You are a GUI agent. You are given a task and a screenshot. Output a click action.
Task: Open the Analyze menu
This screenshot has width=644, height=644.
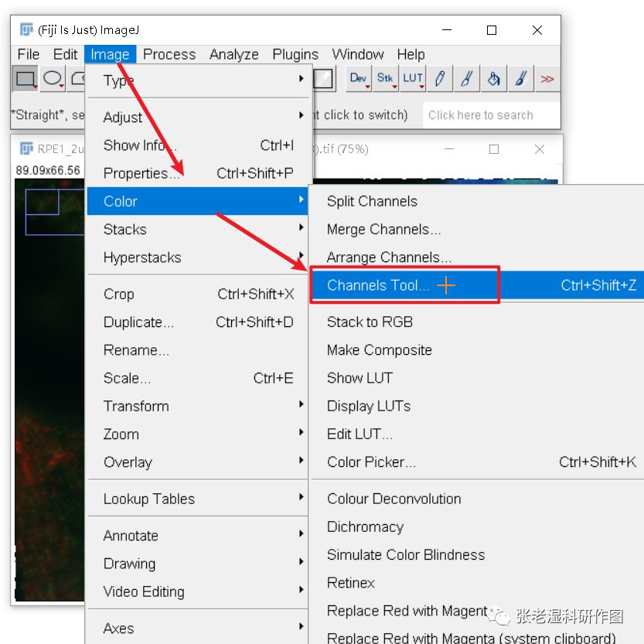[234, 54]
